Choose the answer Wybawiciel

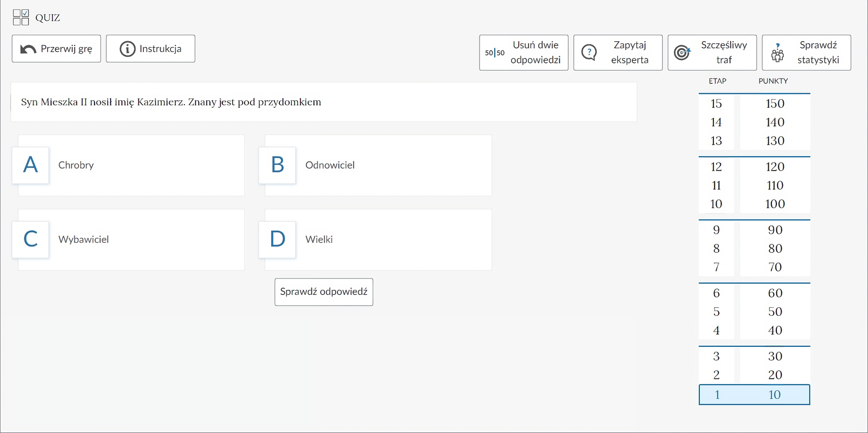84,240
